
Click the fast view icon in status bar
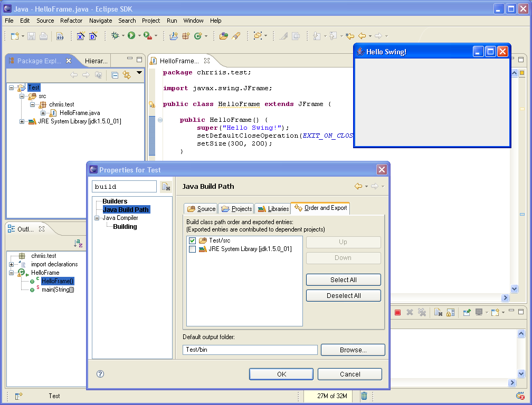click(18, 396)
